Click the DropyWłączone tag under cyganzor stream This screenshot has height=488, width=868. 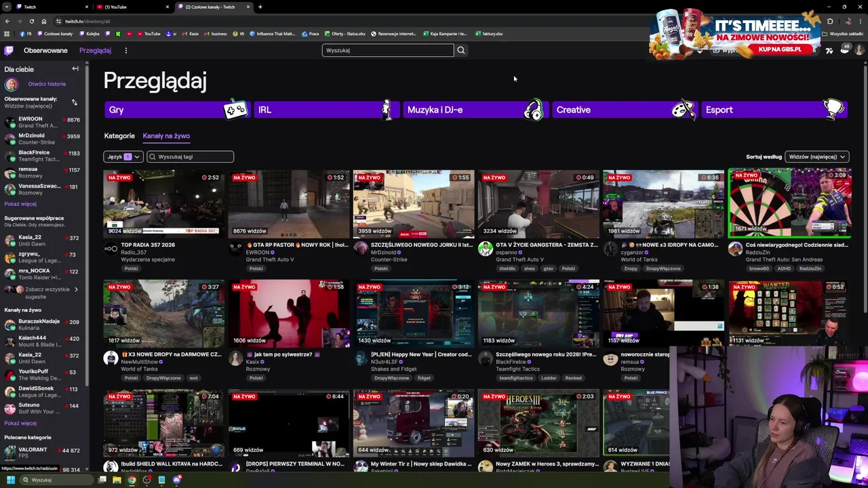[x=663, y=268]
